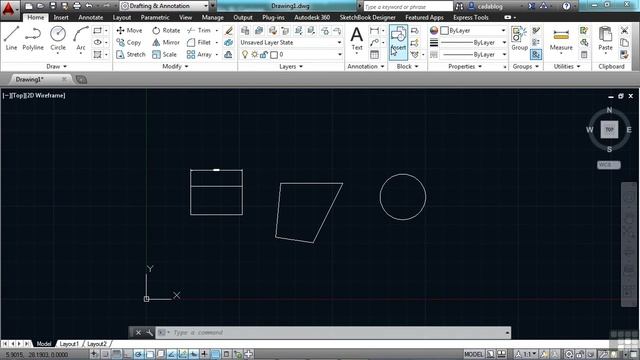Expand the Layers panel
The width and height of the screenshot is (640, 360).
click(291, 66)
